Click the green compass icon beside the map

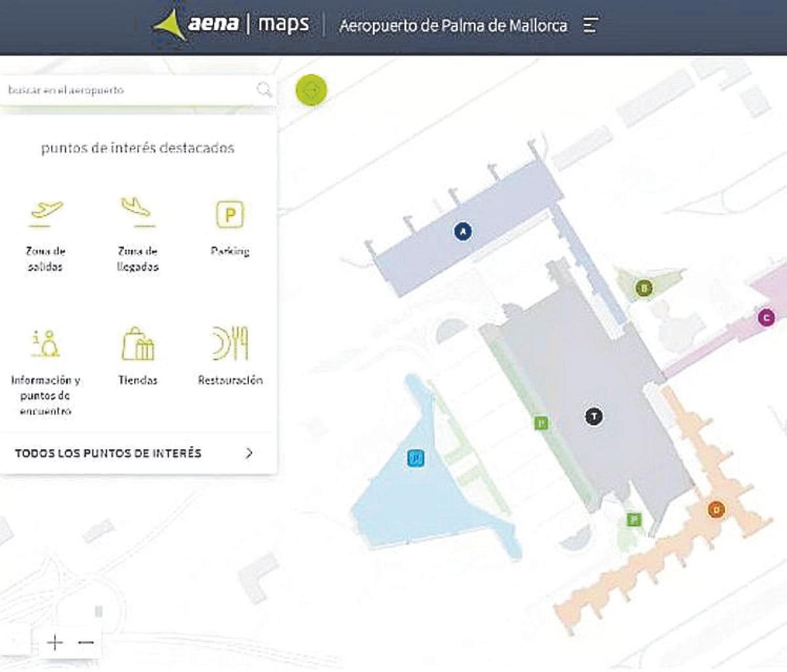click(310, 90)
